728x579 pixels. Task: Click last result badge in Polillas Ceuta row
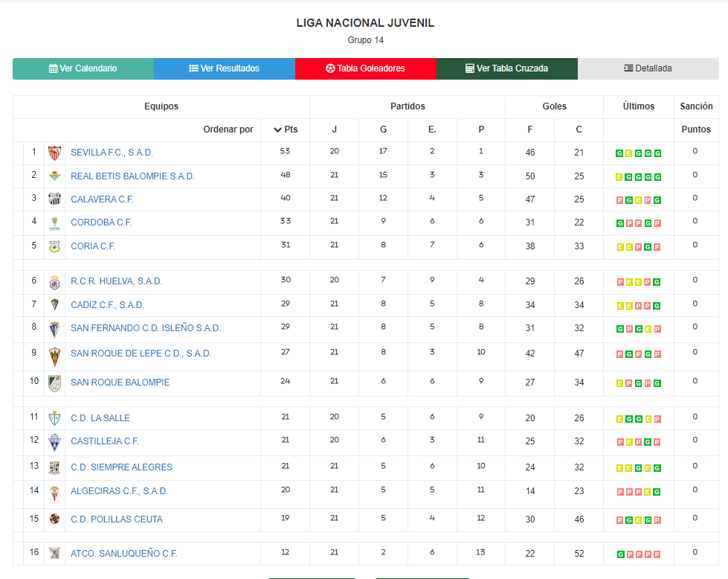click(657, 520)
